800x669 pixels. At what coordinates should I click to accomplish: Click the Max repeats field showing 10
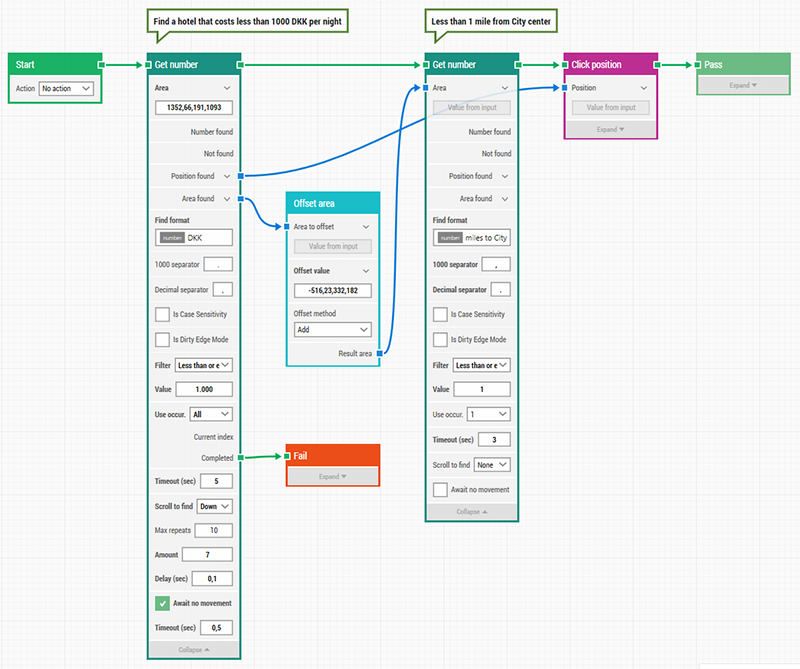[x=214, y=530]
